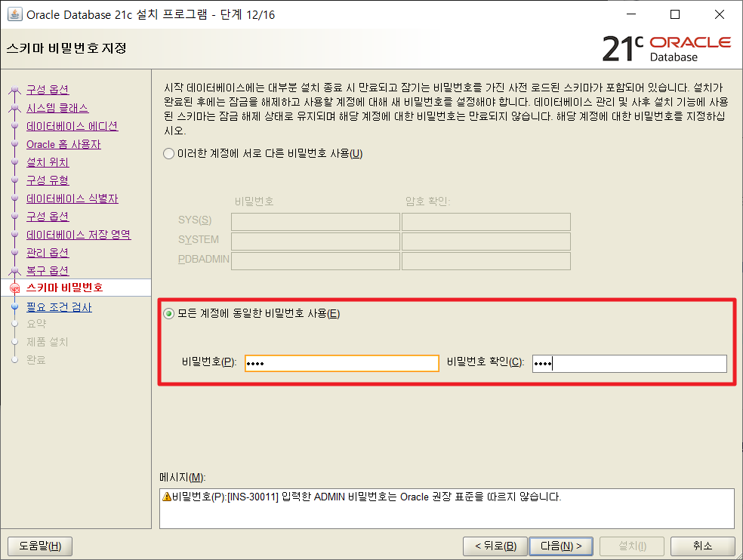Click the step bullet beside 복구 옵션
Viewport: 743px width, 560px height.
point(14,271)
